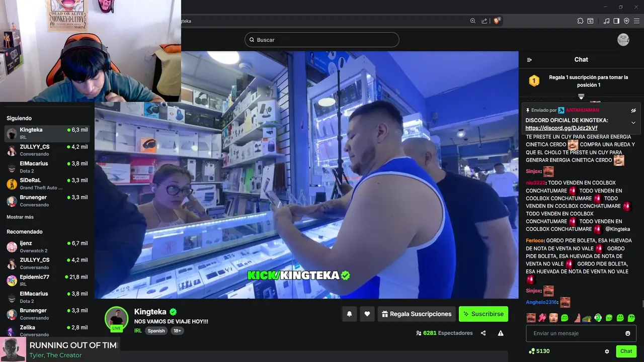The image size is (644, 362).
Task: Collapse the pinned Discord message chevron
Action: [x=633, y=123]
